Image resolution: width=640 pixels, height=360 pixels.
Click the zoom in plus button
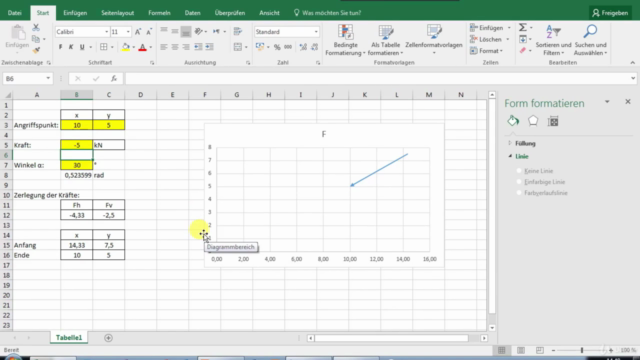coord(611,350)
